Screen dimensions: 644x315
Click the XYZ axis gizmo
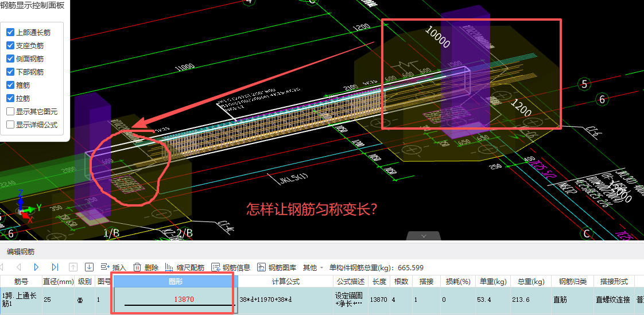pos(28,207)
